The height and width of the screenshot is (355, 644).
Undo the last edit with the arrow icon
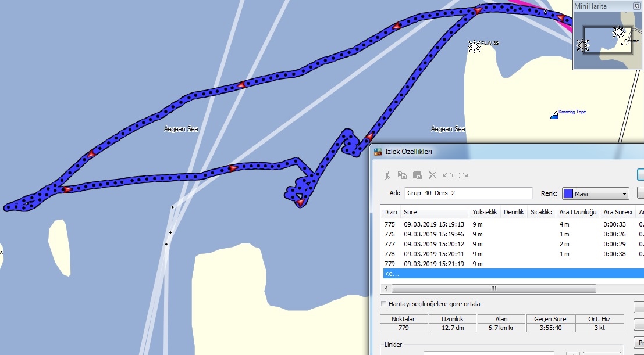coord(447,175)
